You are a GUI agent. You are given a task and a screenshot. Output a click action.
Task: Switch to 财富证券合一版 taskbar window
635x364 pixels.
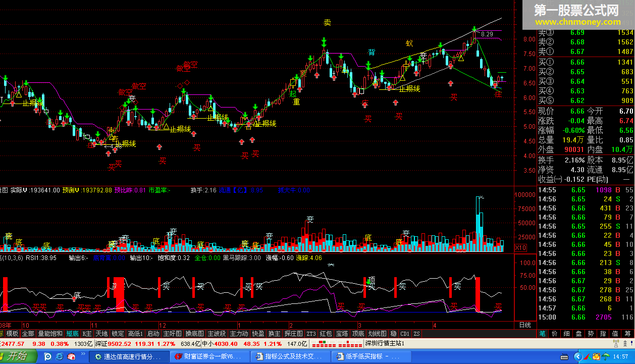[x=209, y=356]
